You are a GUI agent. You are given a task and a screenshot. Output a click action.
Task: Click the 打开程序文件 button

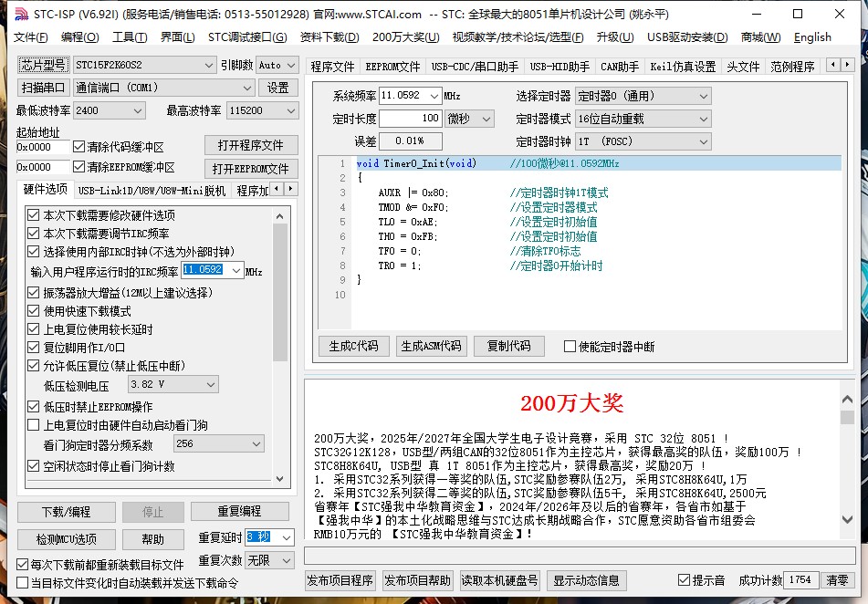[251, 145]
